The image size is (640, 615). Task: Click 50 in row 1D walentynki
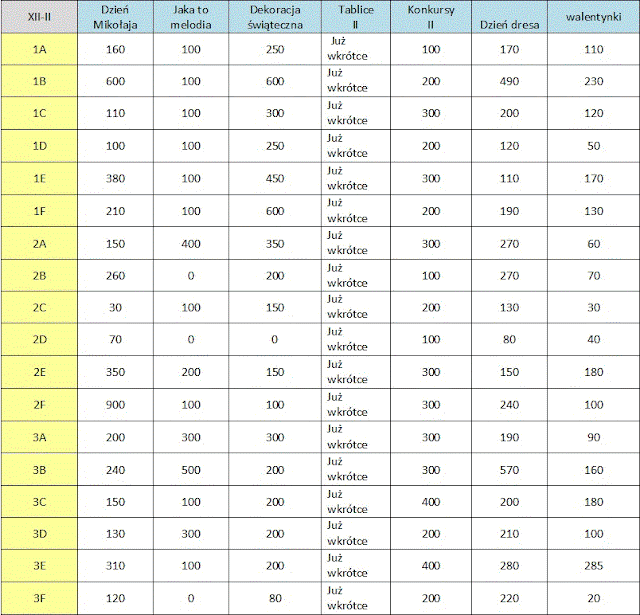tap(593, 146)
